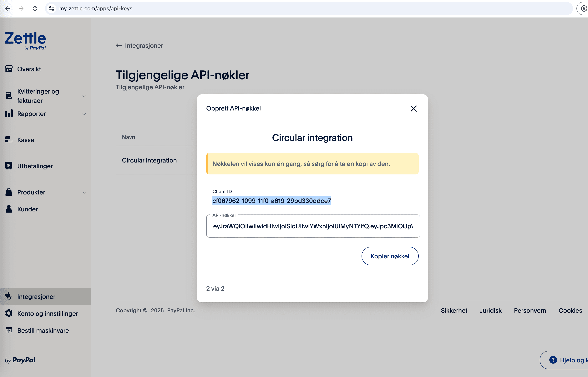
Task: Click the Kunder person icon
Action: coord(9,209)
